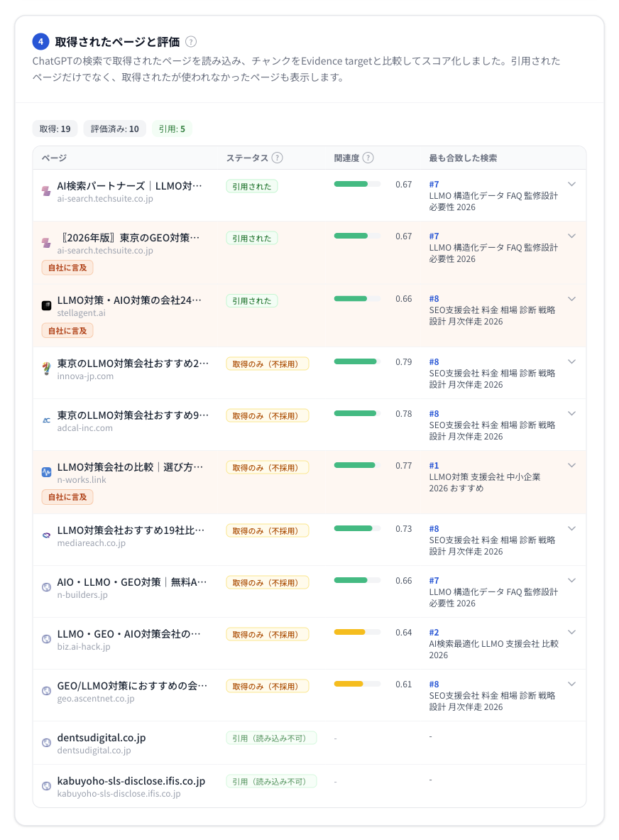The width and height of the screenshot is (619, 840).
Task: Expand the geo.ascentnet.co.jp row chevron
Action: pyautogui.click(x=572, y=684)
